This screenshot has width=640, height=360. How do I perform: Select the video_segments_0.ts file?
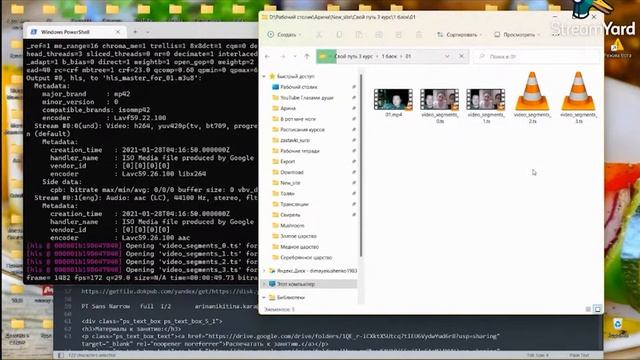pos(440,106)
